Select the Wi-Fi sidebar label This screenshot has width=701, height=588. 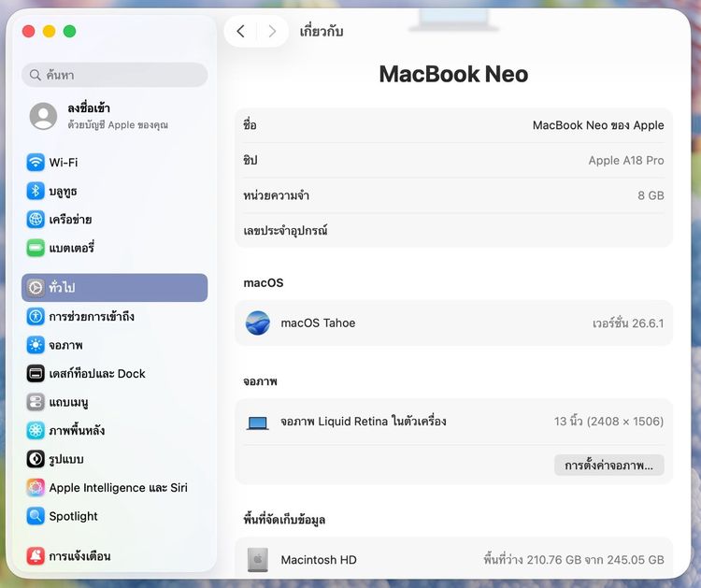click(63, 163)
